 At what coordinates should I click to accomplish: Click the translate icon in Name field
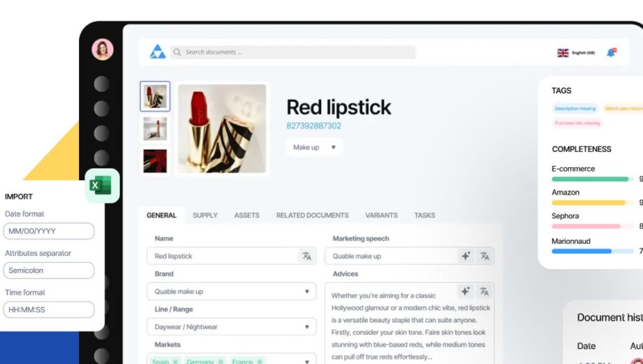click(307, 257)
